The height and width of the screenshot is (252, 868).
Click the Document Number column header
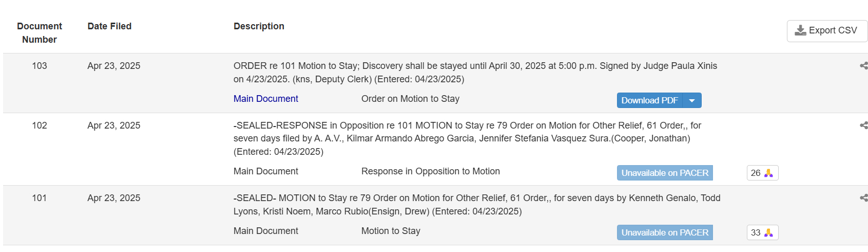point(40,33)
